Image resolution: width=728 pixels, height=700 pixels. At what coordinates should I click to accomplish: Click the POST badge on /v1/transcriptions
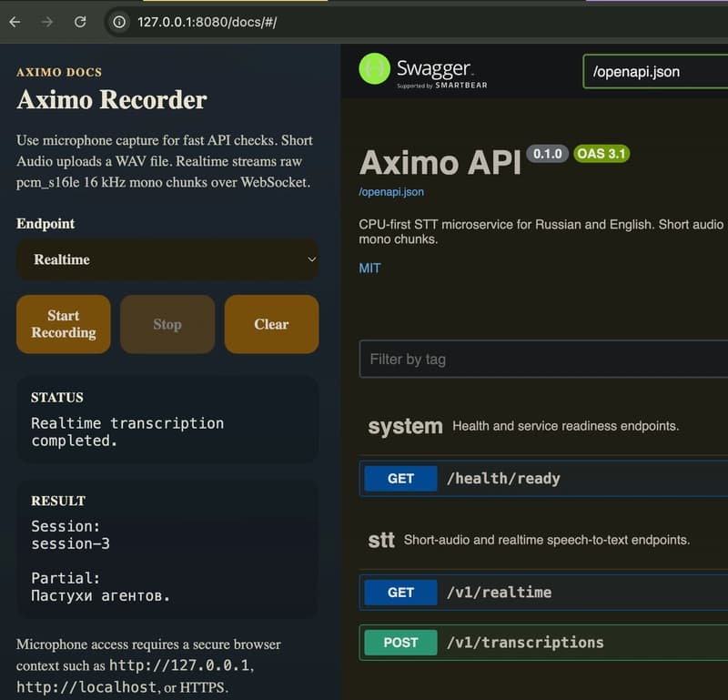[x=400, y=643]
